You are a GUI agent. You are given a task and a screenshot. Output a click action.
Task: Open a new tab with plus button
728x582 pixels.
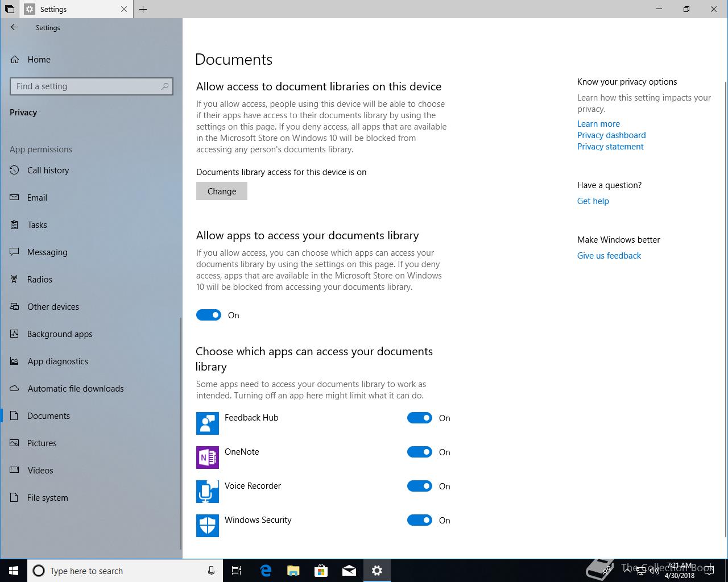(143, 9)
